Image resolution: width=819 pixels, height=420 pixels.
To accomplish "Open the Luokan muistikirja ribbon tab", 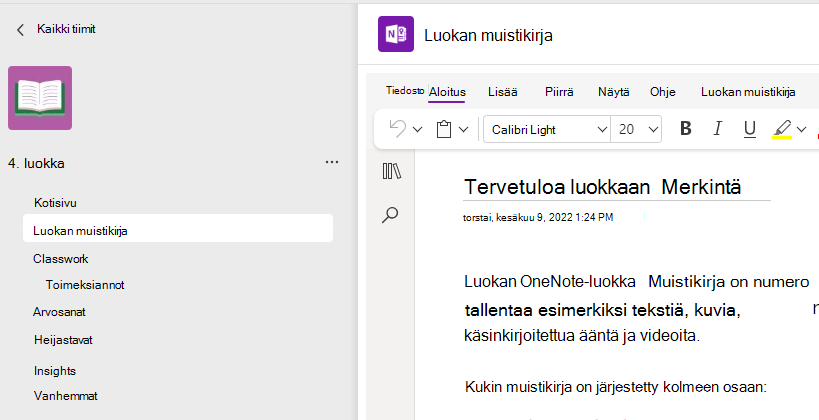I will point(748,92).
